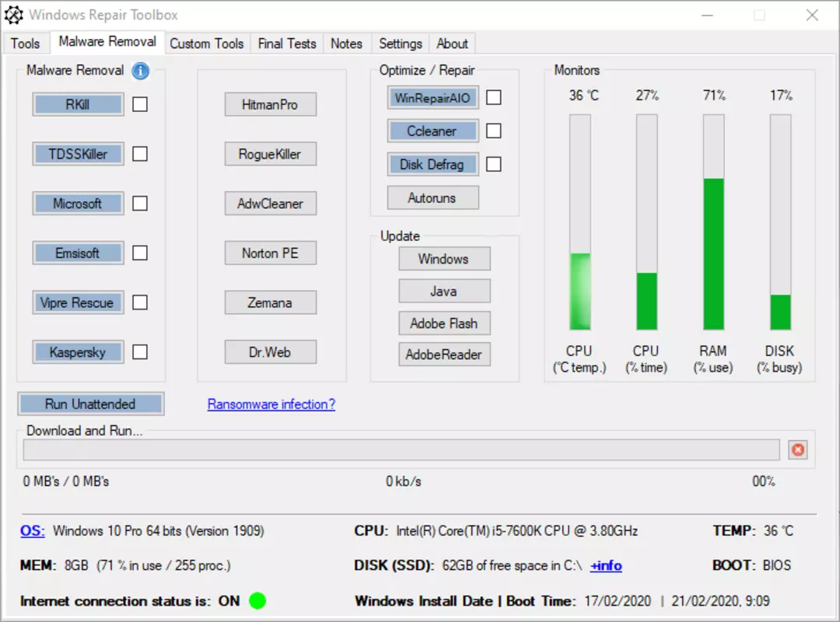Image resolution: width=840 pixels, height=622 pixels.
Task: Click the CPU % time monitor bar
Action: pyautogui.click(x=646, y=222)
